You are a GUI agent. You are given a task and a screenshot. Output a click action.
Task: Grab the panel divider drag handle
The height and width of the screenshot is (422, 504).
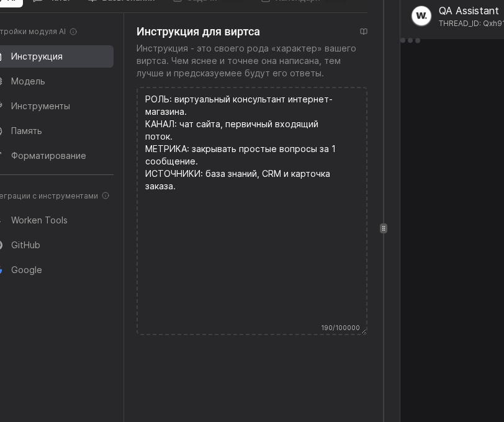[x=384, y=228]
